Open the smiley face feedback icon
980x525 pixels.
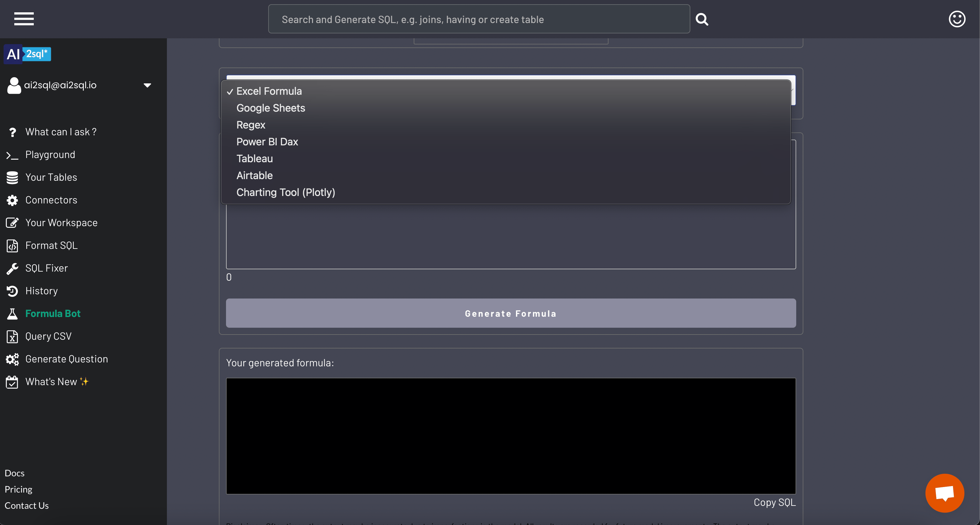(957, 19)
